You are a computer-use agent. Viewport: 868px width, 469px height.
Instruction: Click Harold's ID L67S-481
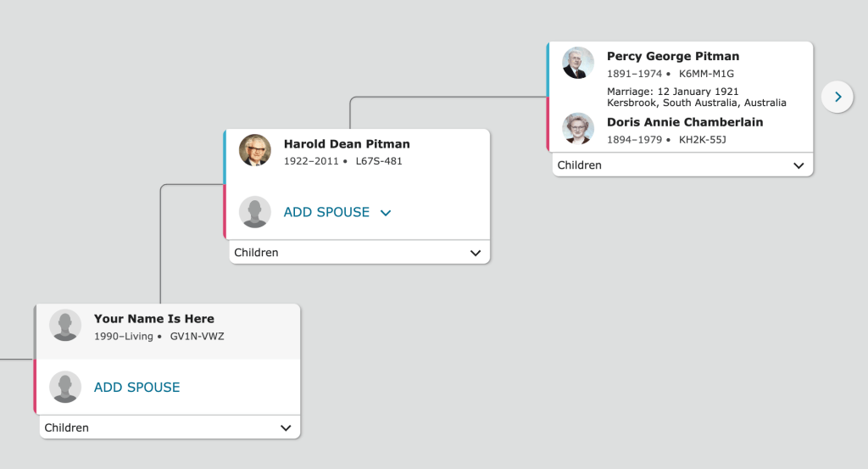379,161
